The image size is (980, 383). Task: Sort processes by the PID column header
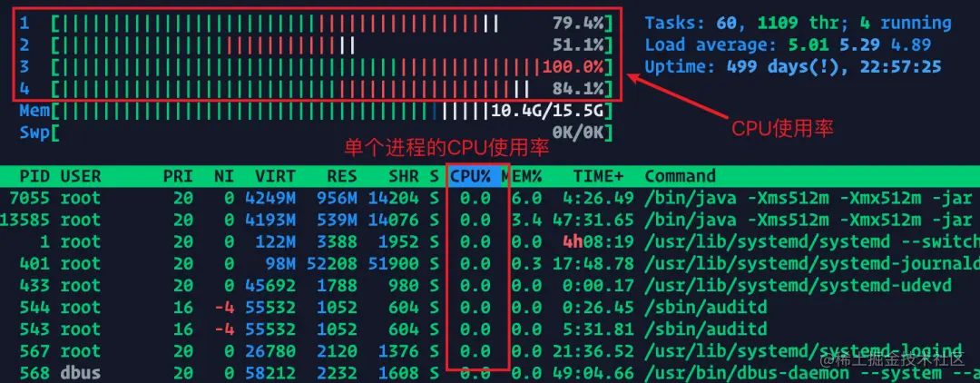point(35,177)
